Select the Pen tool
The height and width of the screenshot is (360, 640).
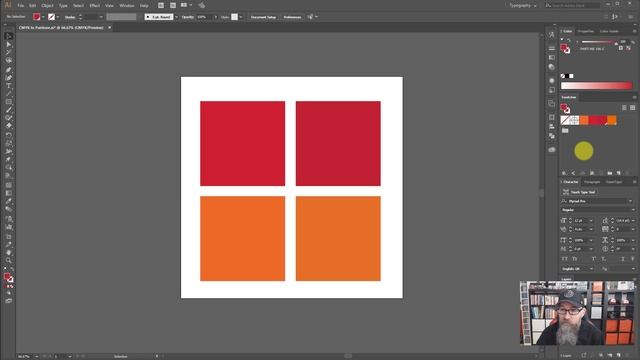tap(9, 70)
